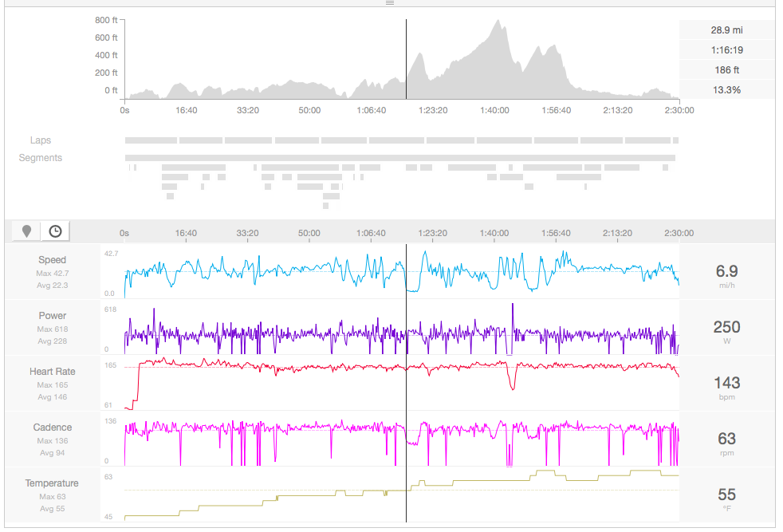Toggle the Heart Rate stream label
Viewport: 783px width, 532px height.
(53, 372)
